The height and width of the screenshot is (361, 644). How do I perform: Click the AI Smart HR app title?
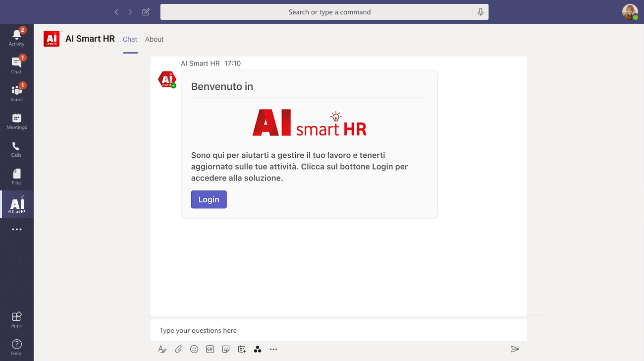90,39
